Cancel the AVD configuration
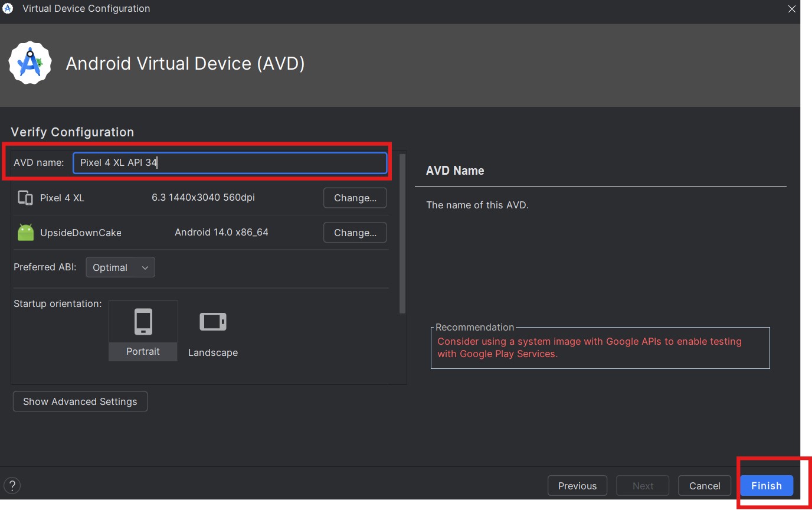This screenshot has width=812, height=510. pos(705,486)
